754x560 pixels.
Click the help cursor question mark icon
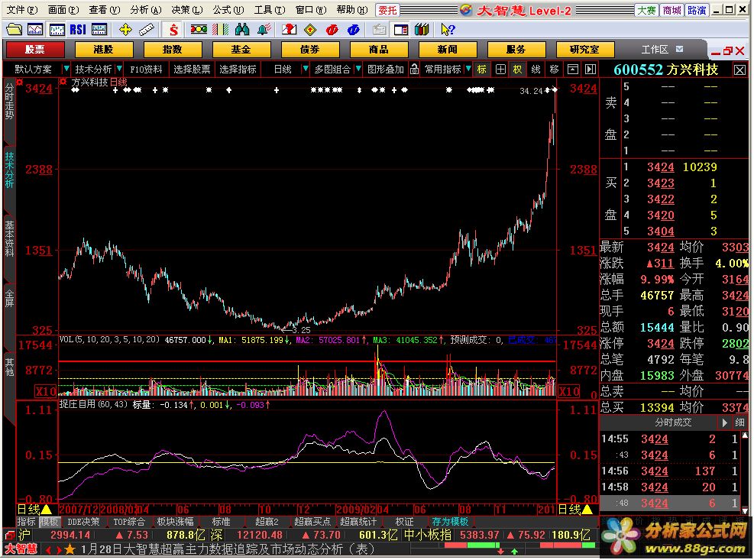448,30
